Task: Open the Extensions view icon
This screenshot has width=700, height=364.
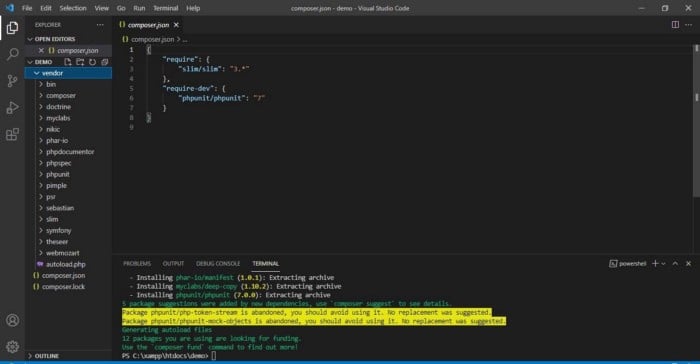Action: pos(12,134)
